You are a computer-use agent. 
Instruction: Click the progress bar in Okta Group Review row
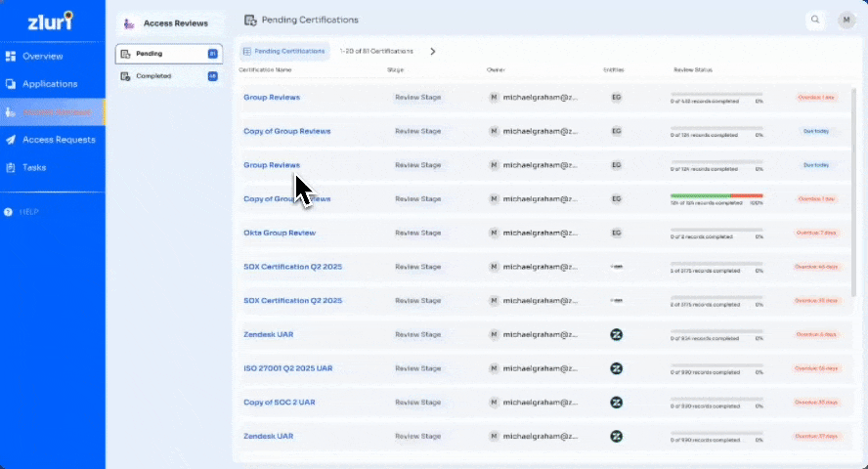(716, 230)
